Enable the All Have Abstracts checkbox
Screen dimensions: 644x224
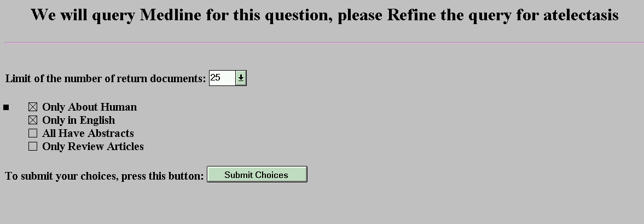click(33, 134)
